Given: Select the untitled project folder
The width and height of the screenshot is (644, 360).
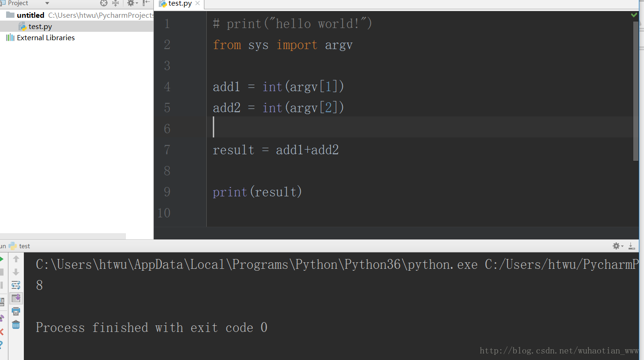Looking at the screenshot, I should click(77, 15).
